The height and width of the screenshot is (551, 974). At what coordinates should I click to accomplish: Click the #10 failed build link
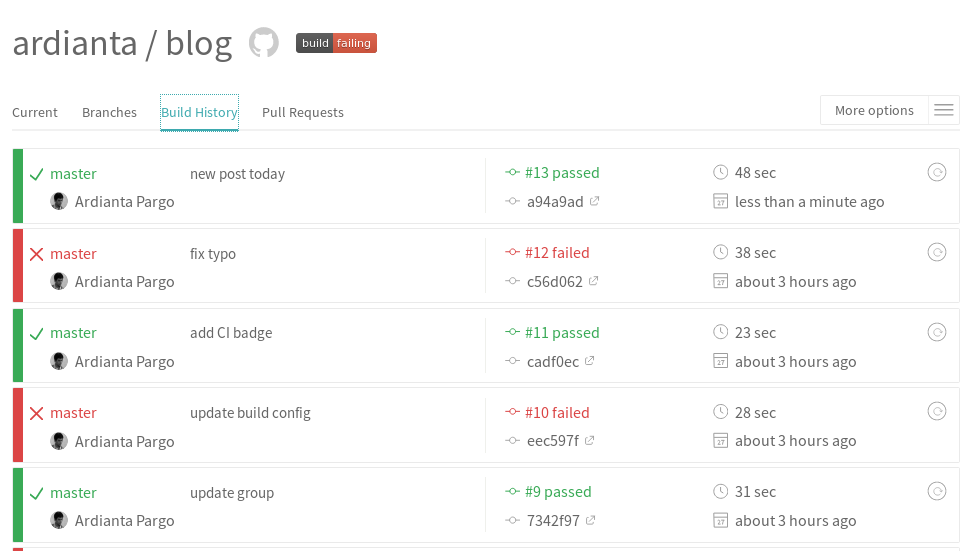(557, 412)
